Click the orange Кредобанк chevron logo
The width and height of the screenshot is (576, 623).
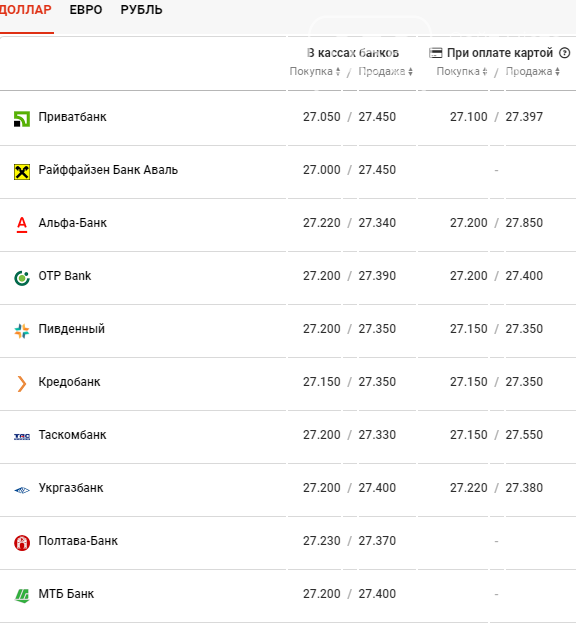click(x=22, y=384)
